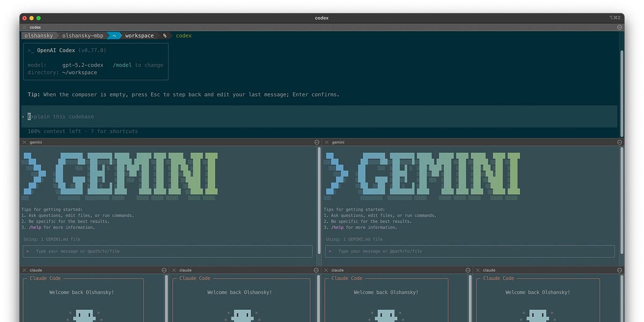Click the workspace segment in the shell prompt
Viewport: 644px width, 322px height.
[x=139, y=35]
